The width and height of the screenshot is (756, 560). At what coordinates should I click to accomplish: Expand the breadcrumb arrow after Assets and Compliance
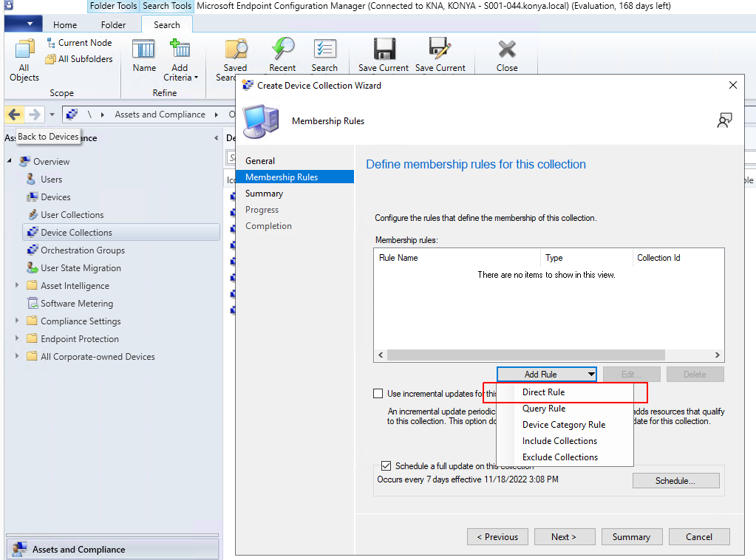click(x=217, y=115)
